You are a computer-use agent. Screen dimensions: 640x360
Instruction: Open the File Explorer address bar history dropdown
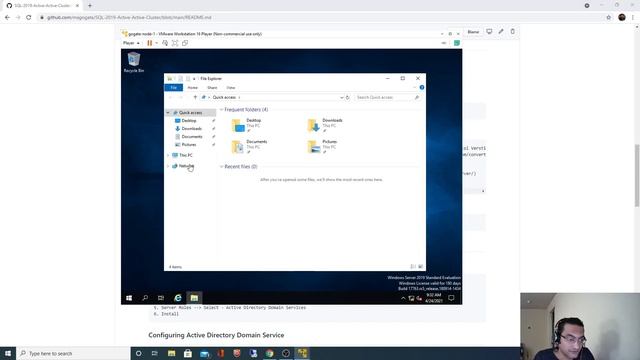pyautogui.click(x=342, y=98)
